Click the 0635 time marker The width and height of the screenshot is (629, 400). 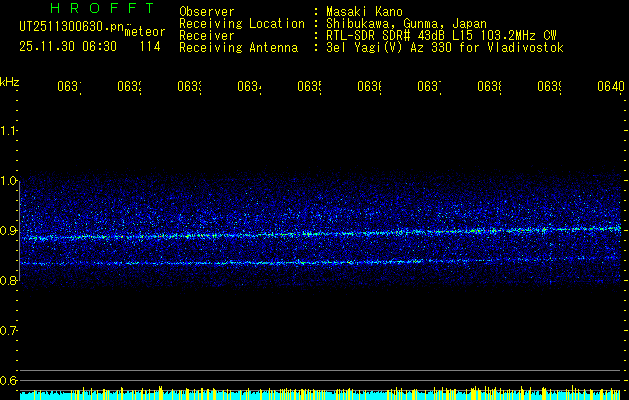[309, 86]
